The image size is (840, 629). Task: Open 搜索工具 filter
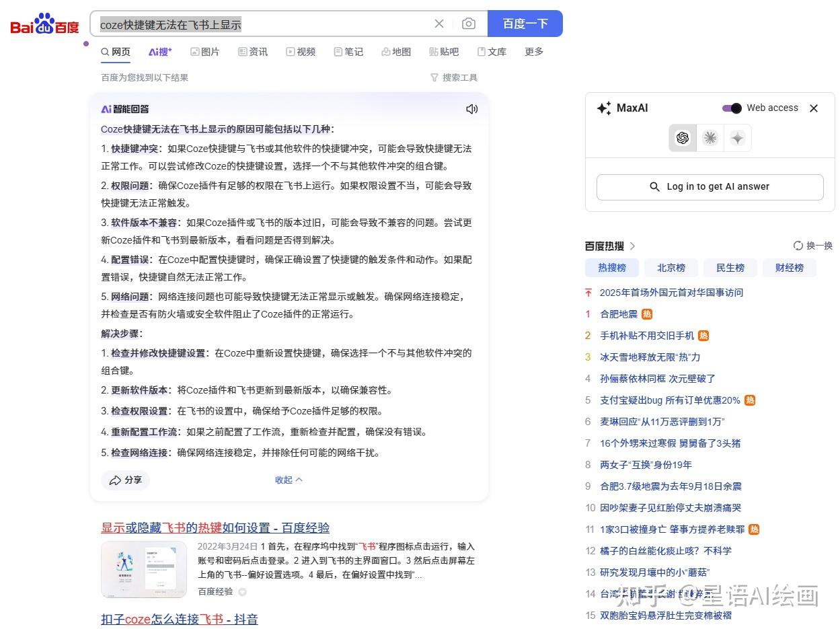coord(454,78)
